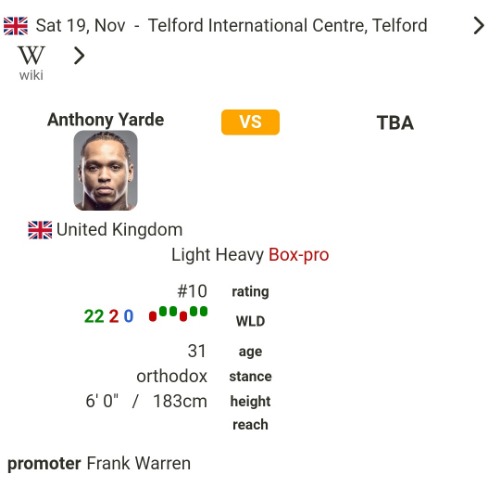Open the red Box-pro link

(299, 255)
